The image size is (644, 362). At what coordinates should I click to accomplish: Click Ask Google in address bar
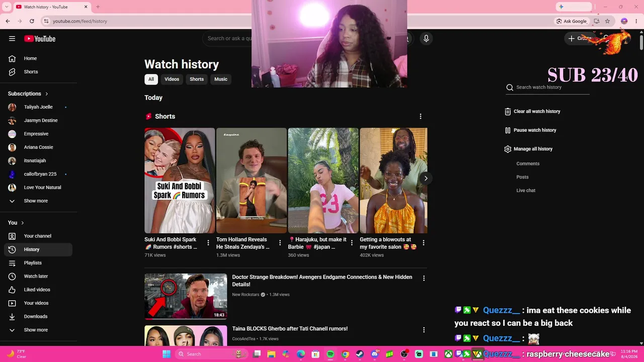[x=572, y=21]
